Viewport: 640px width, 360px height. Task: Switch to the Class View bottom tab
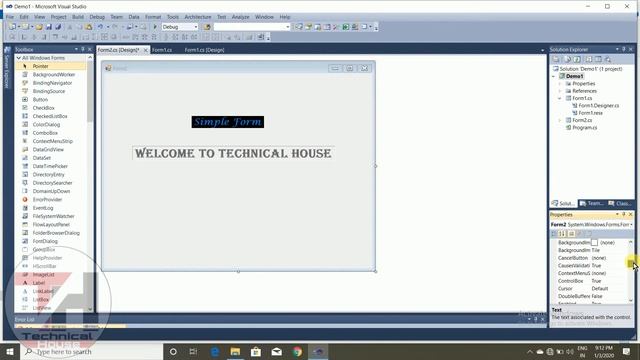pyautogui.click(x=620, y=203)
